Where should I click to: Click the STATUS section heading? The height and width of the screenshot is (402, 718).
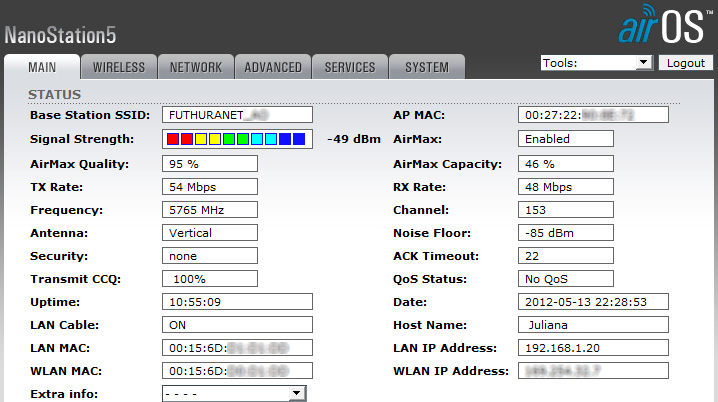(x=54, y=94)
